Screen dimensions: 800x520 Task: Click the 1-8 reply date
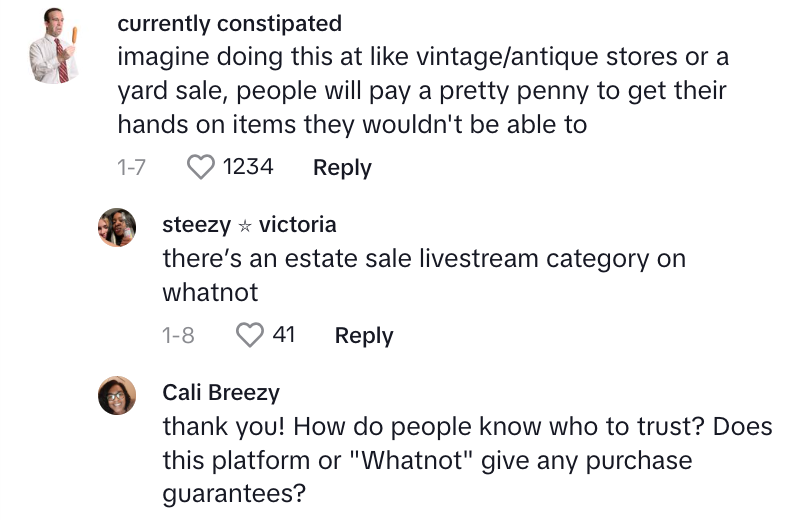point(179,335)
